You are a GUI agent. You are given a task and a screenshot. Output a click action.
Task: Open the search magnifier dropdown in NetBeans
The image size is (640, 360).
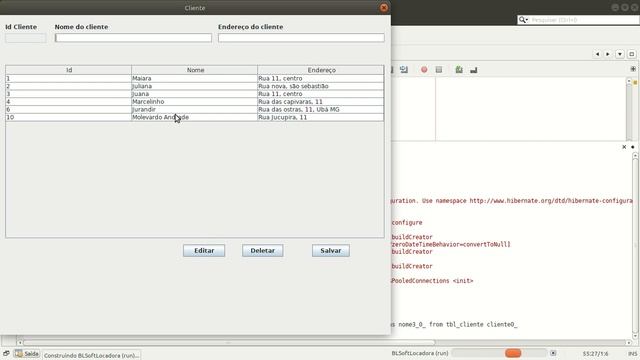tap(523, 20)
